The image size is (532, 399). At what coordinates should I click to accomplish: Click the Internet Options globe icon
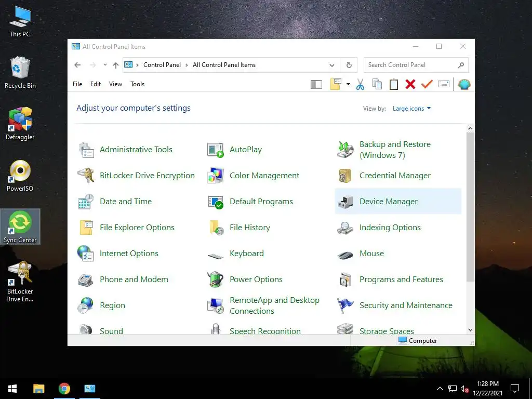[85, 254]
